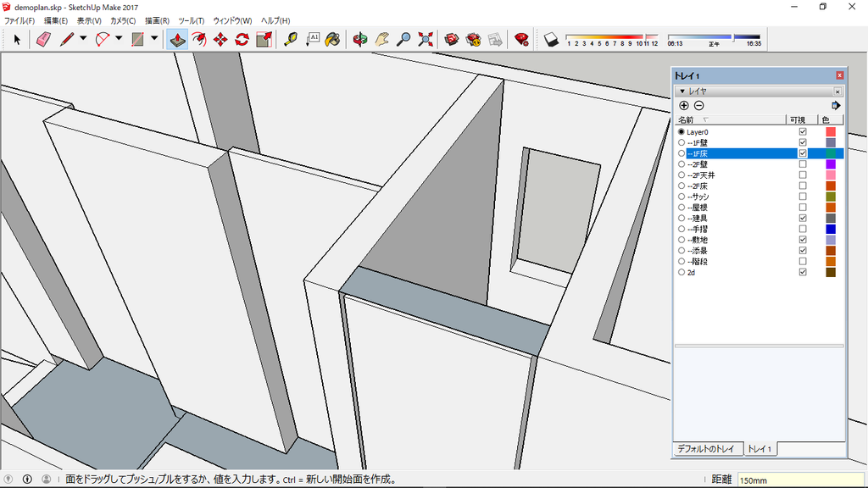This screenshot has width=868, height=488.
Task: Select the Move tool
Action: point(220,39)
